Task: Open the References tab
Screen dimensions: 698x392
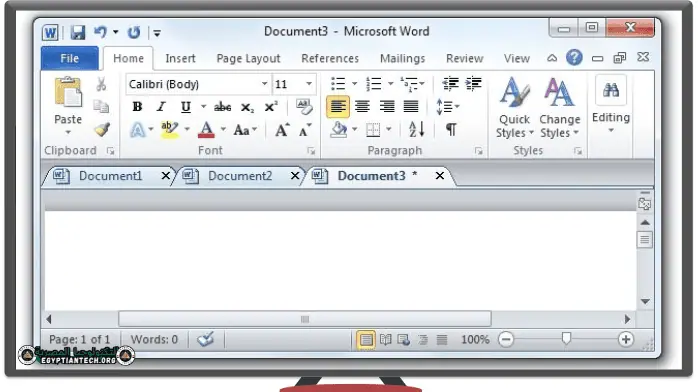Action: click(x=330, y=58)
